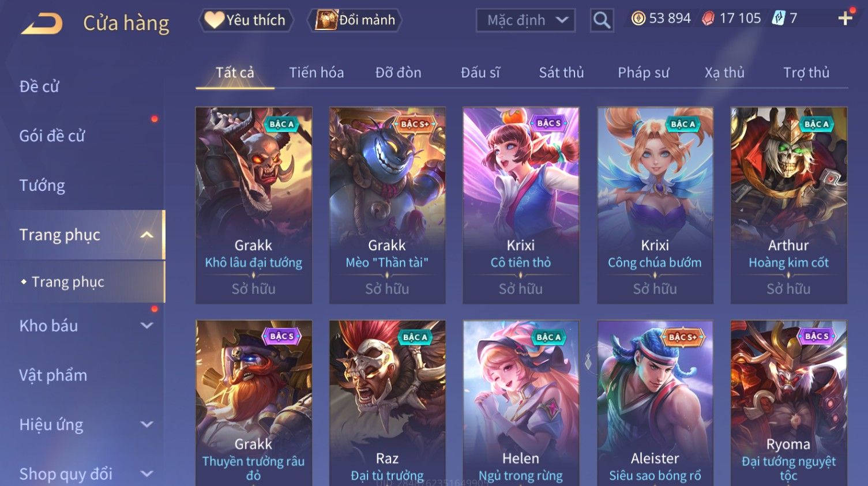868x486 pixels.
Task: Switch to the Sát thủ tab
Action: pos(561,73)
